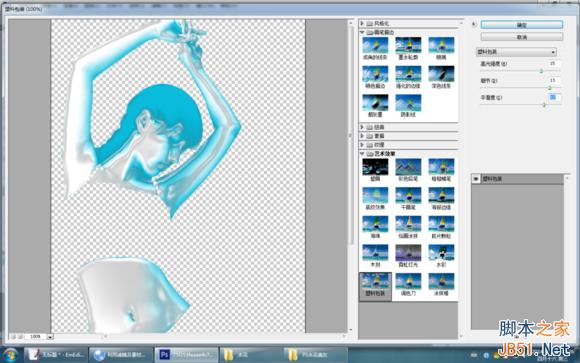Screen dimensions: 580x363
Task: Expand the Stylize (风格化) filter folder
Action: pos(362,23)
